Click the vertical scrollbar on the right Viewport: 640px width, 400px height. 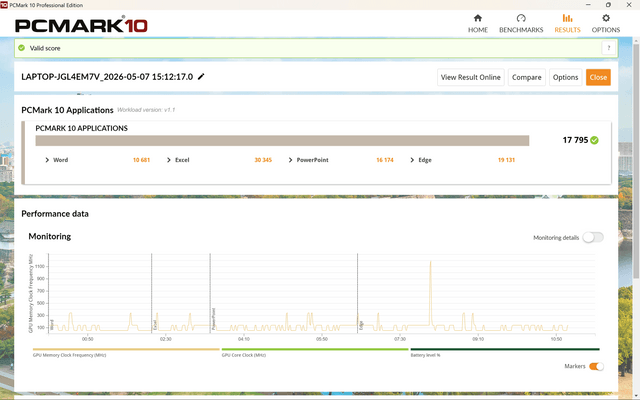click(636, 159)
